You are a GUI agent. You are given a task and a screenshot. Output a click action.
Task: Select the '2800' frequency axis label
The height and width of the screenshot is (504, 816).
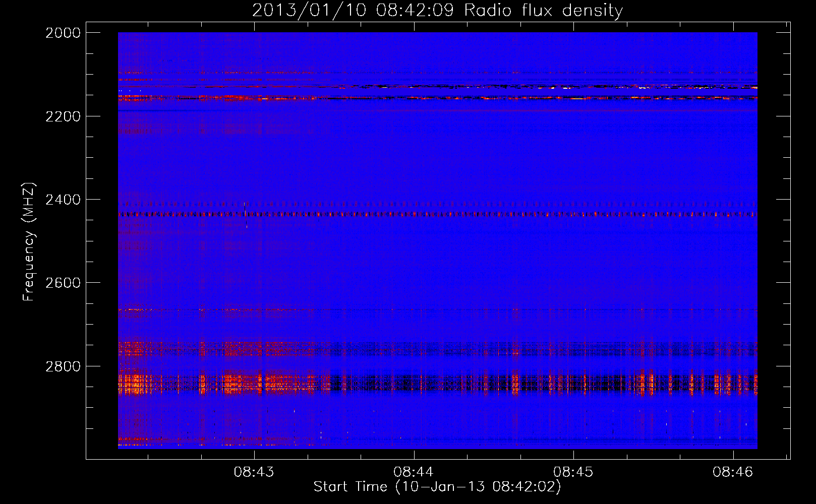pyautogui.click(x=63, y=366)
